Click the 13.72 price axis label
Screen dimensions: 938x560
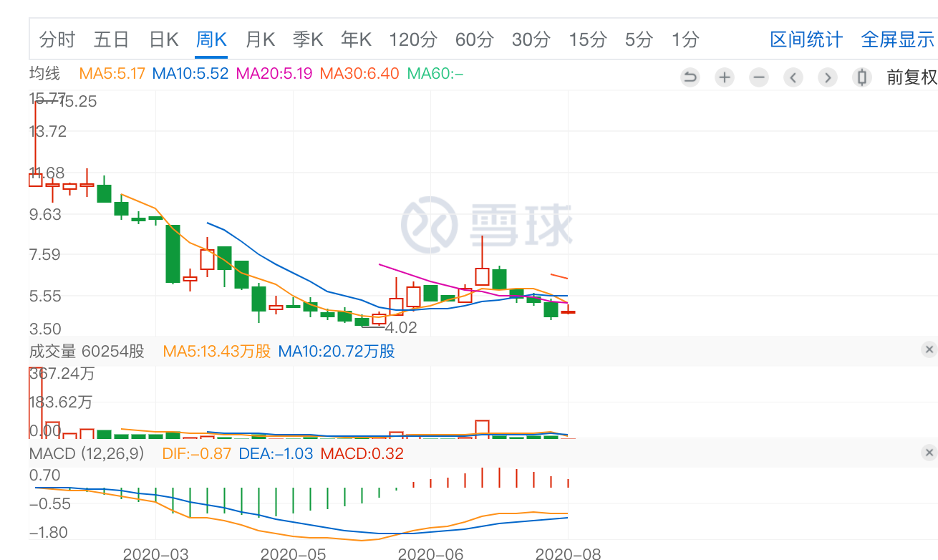coord(48,131)
